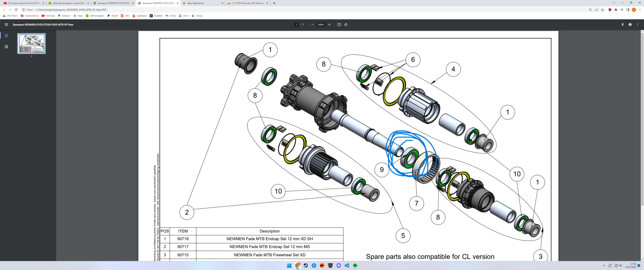Show the thumbnails view in sidebar
The width and height of the screenshot is (644, 270).
coord(6,35)
